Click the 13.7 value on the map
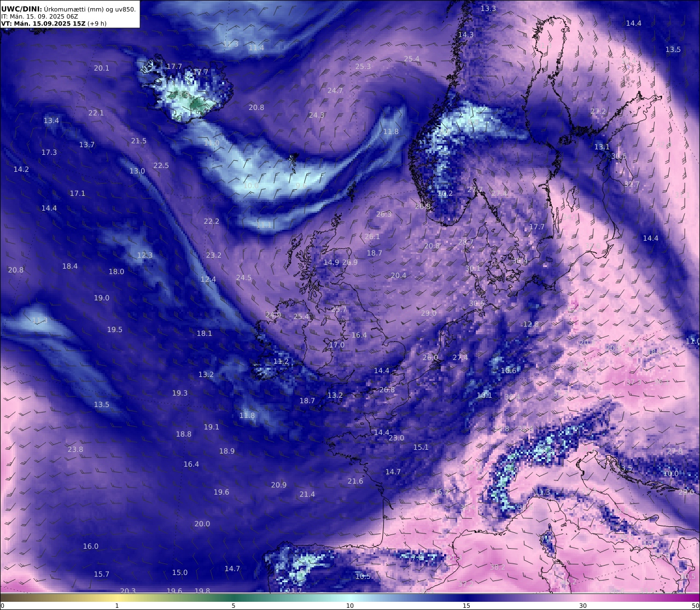 (x=87, y=145)
